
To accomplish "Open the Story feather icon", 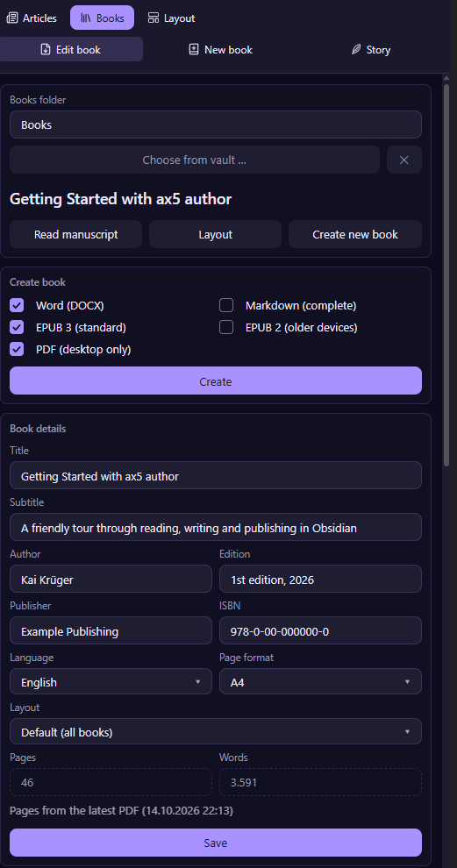I will click(x=356, y=50).
